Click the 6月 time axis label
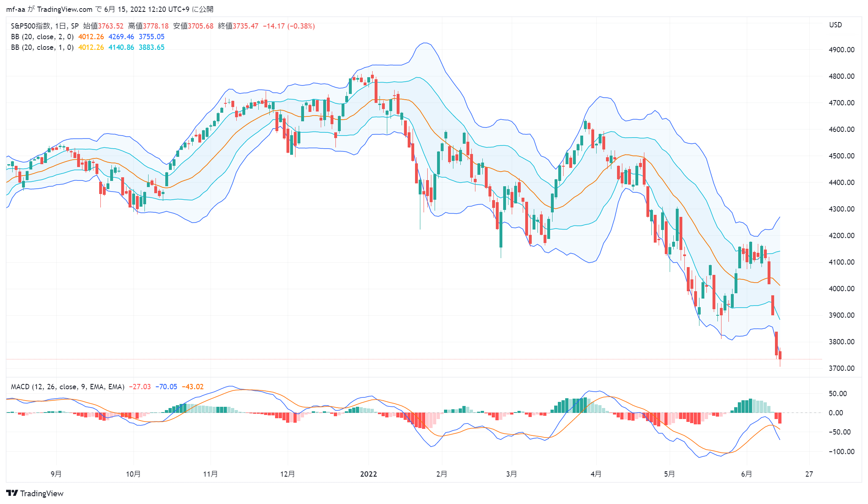 (746, 474)
